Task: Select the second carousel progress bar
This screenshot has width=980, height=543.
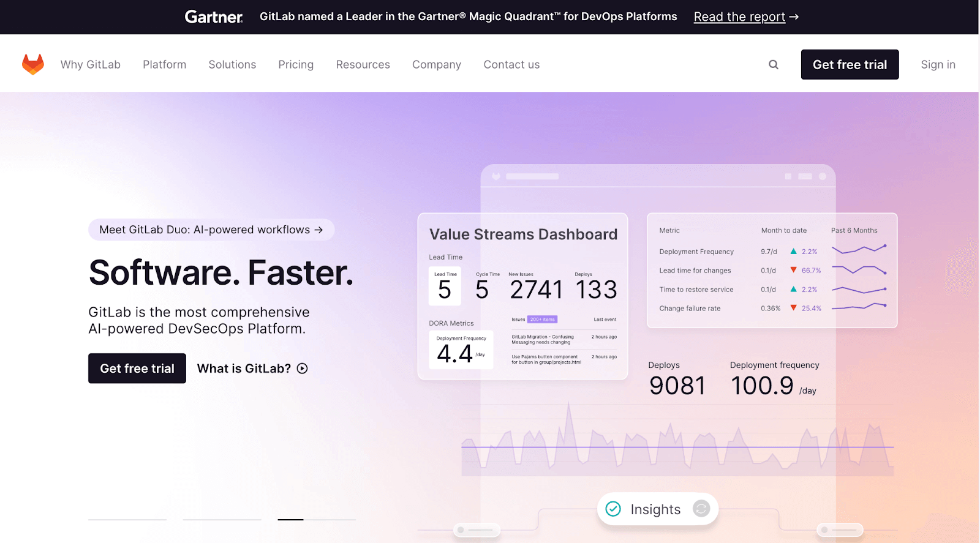Action: (x=222, y=520)
